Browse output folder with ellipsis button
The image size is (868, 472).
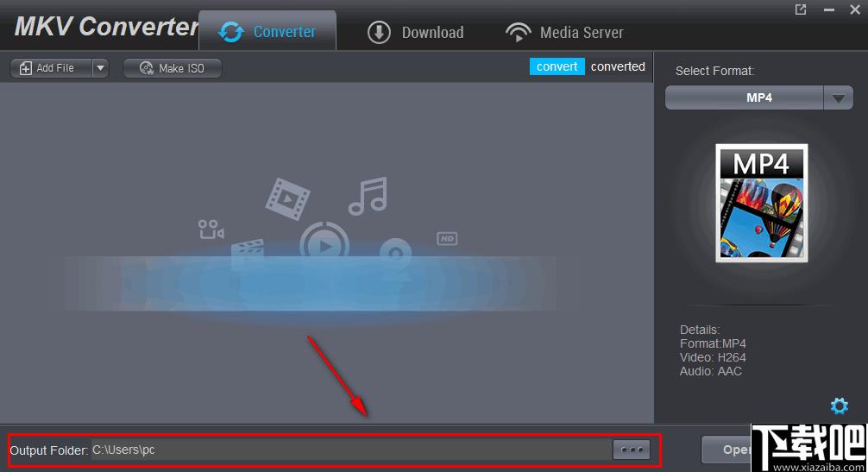[632, 450]
